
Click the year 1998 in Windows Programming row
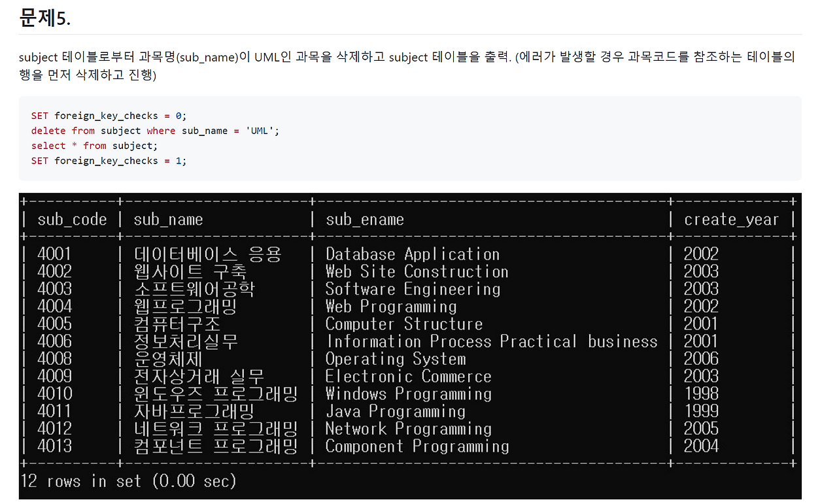pos(703,393)
